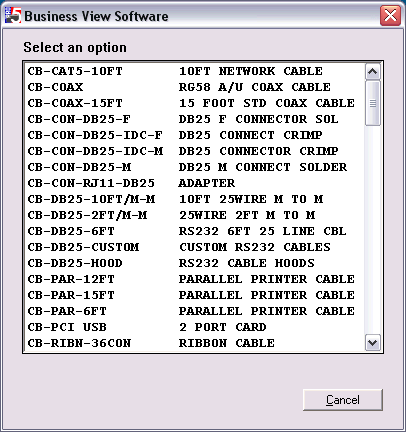Select CB-PAR-15FT parallel printer cable

pyautogui.click(x=194, y=295)
